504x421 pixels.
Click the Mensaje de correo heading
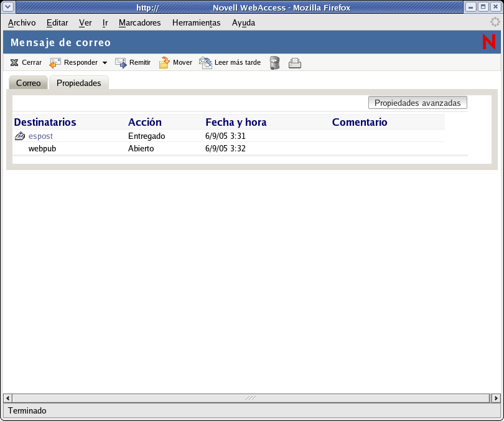(x=60, y=42)
